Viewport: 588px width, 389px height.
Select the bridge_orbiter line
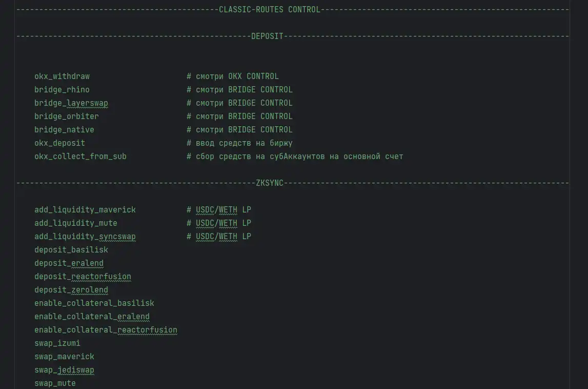point(67,116)
